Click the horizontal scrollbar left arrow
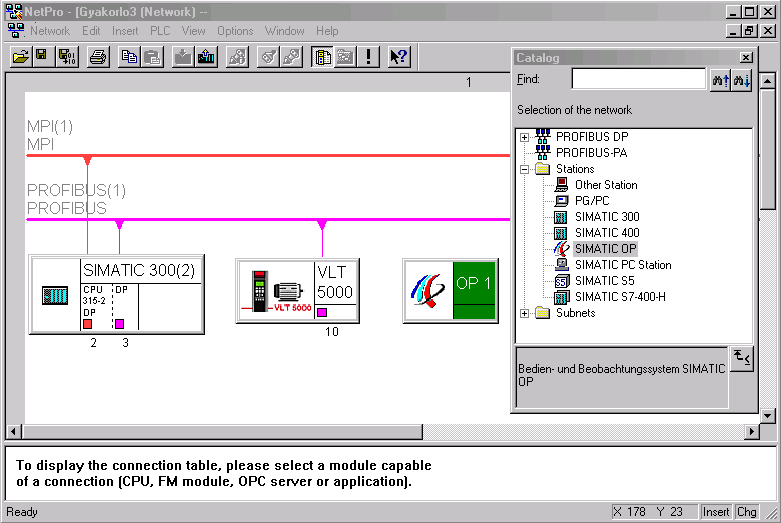 pyautogui.click(x=13, y=431)
